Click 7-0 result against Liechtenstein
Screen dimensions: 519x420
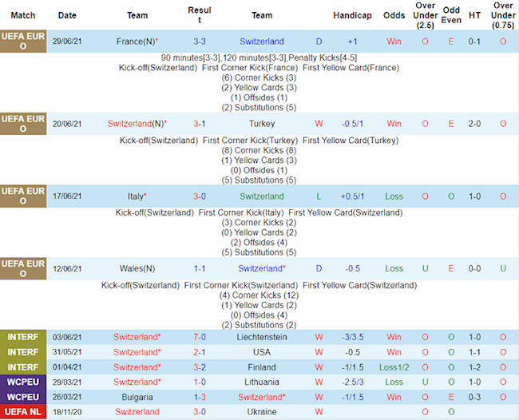click(200, 337)
